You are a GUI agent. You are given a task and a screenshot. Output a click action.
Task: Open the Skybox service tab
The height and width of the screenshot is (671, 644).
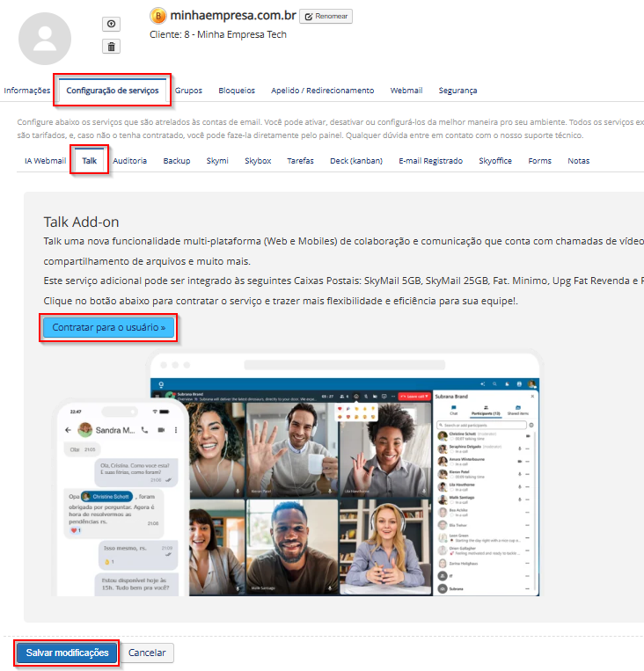(x=258, y=161)
